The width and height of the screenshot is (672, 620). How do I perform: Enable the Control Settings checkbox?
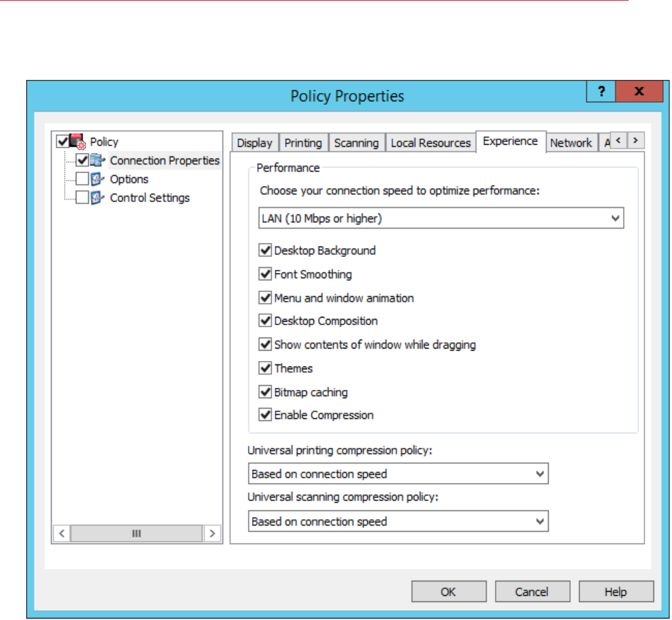[83, 198]
